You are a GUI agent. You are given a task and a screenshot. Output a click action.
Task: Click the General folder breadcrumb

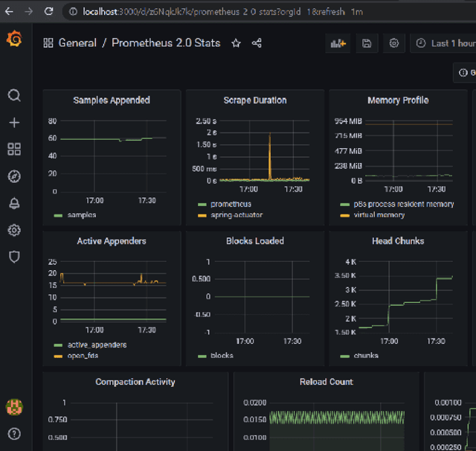77,43
